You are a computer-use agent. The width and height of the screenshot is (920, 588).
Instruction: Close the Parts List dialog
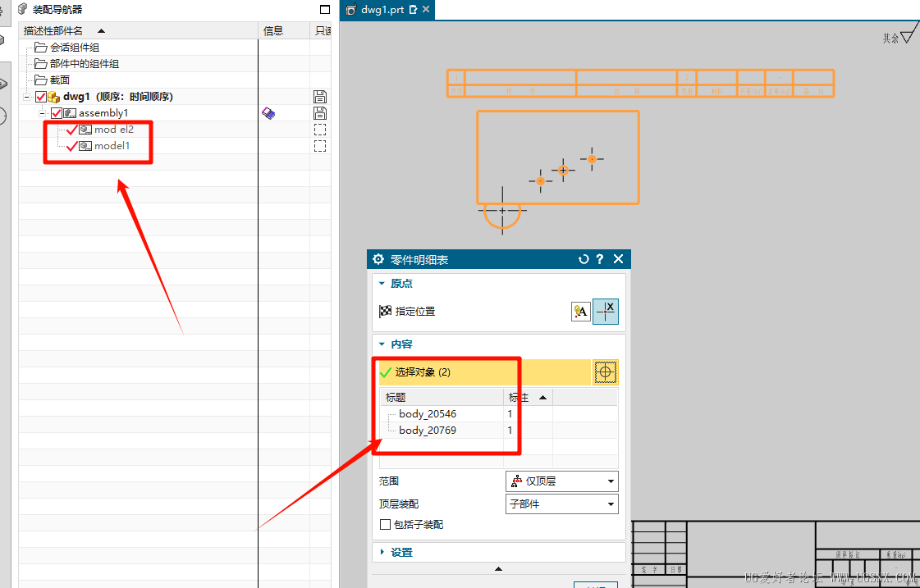point(619,259)
